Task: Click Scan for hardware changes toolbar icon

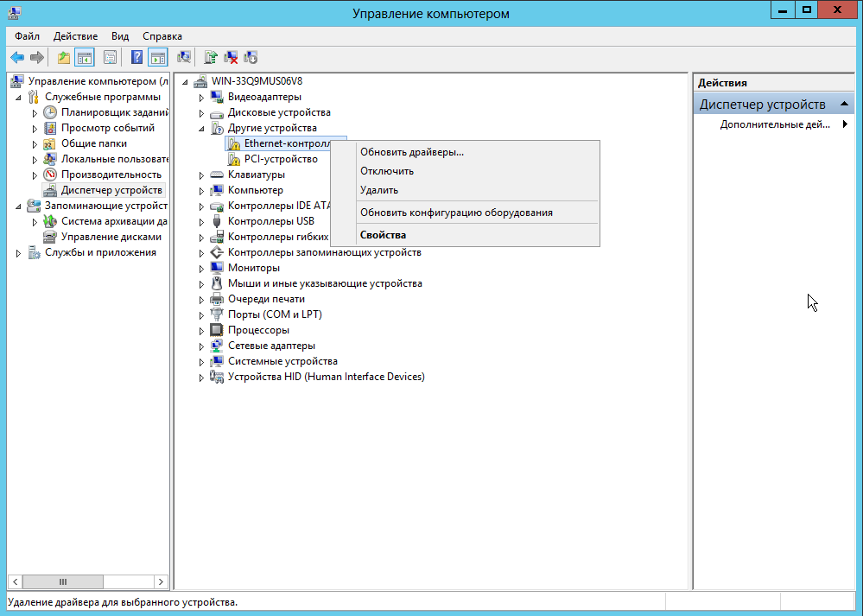Action: tap(183, 58)
